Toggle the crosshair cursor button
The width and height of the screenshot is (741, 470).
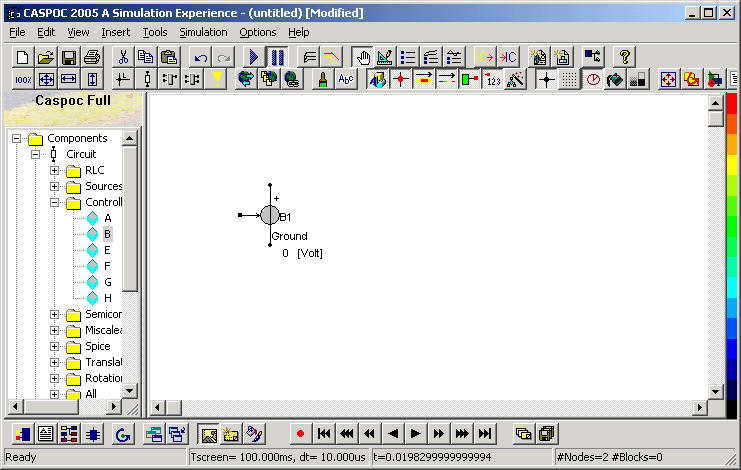(547, 79)
